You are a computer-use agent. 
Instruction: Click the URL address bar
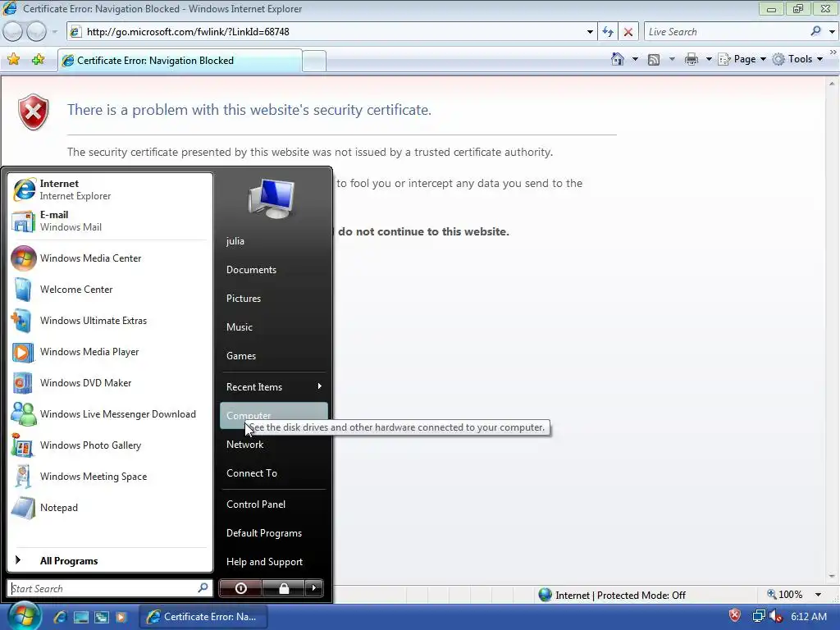pos(332,32)
